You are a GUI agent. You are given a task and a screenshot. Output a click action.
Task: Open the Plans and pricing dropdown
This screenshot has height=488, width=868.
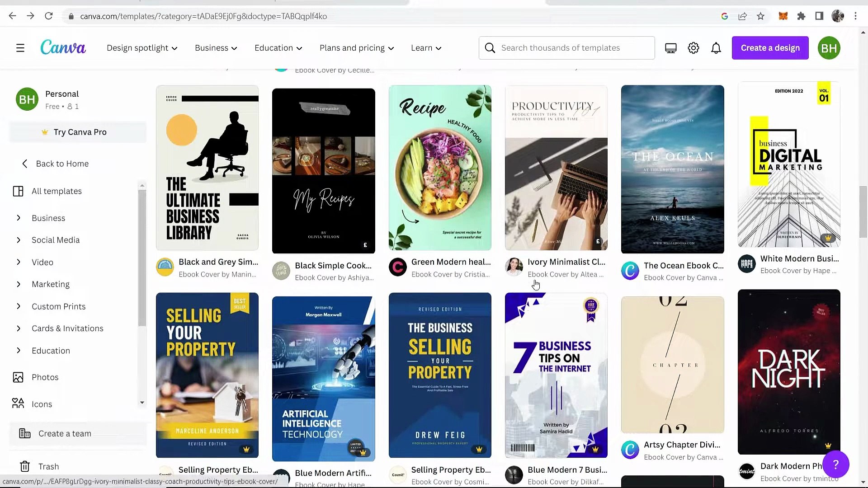pyautogui.click(x=356, y=47)
